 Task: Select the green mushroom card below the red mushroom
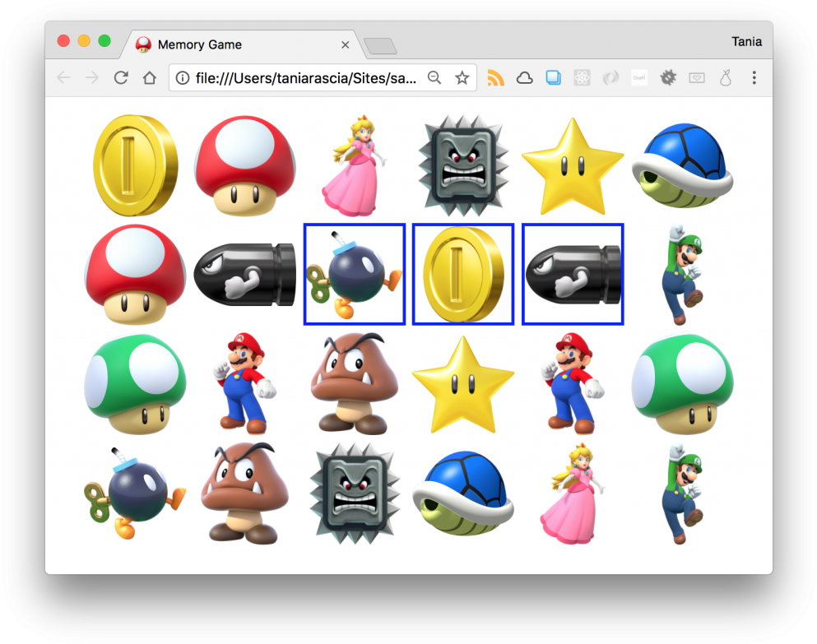(x=136, y=384)
